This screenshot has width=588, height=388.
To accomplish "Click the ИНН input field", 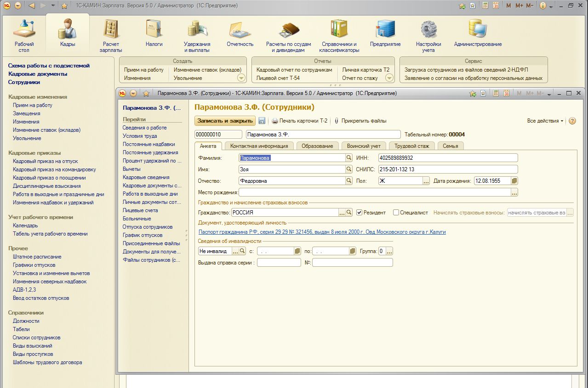I will [x=448, y=158].
